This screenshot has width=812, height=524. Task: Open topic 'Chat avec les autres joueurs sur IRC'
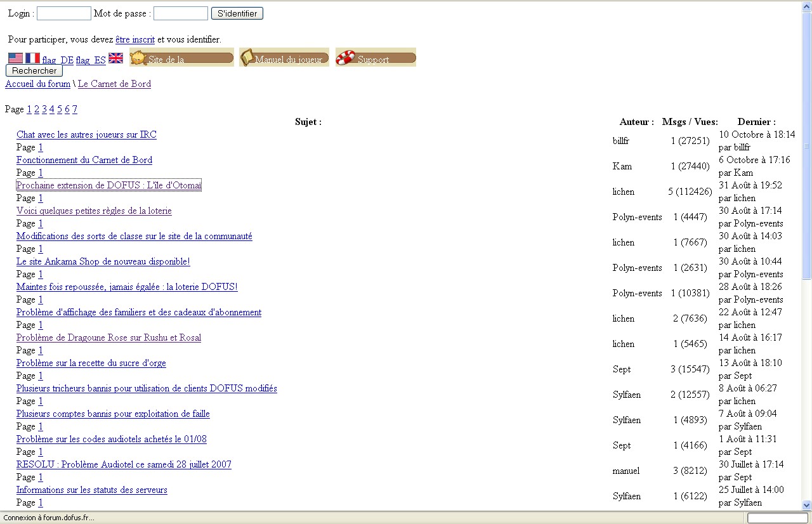86,134
